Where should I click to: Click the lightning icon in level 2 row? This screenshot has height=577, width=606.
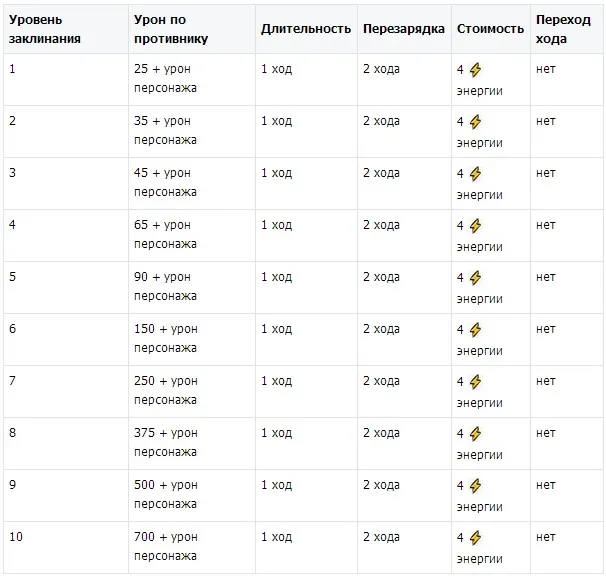tap(475, 122)
